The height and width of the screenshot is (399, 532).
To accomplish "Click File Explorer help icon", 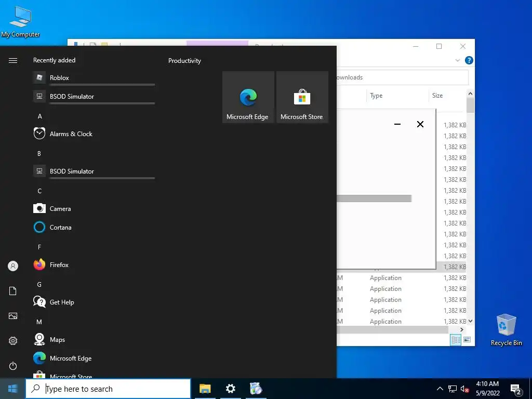I will point(469,60).
